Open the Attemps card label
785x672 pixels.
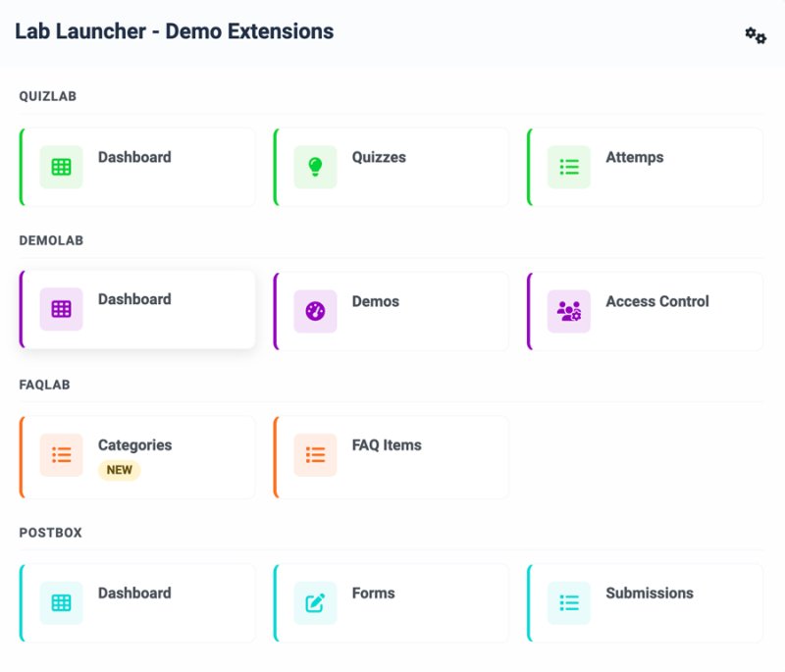[634, 157]
